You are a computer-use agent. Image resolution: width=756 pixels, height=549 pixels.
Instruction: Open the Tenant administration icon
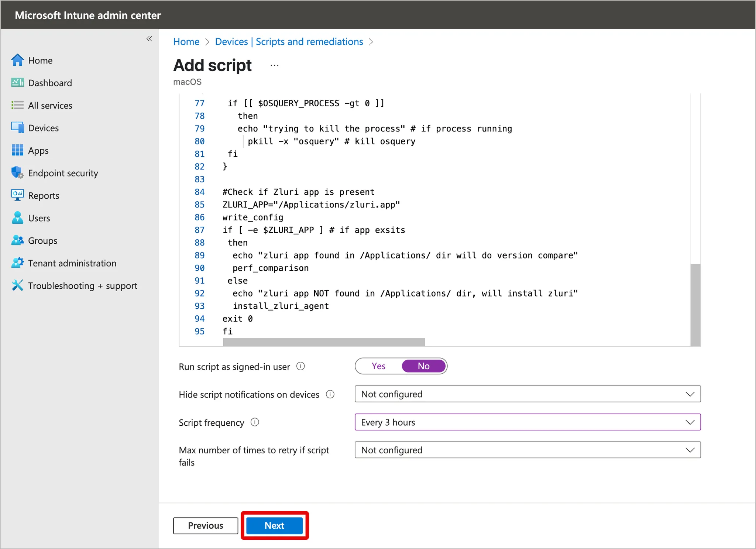tap(17, 263)
